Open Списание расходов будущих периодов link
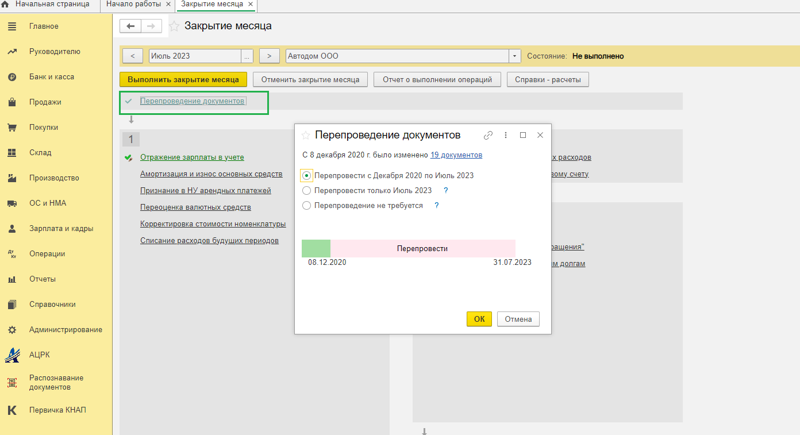The height and width of the screenshot is (435, 800). (x=209, y=240)
